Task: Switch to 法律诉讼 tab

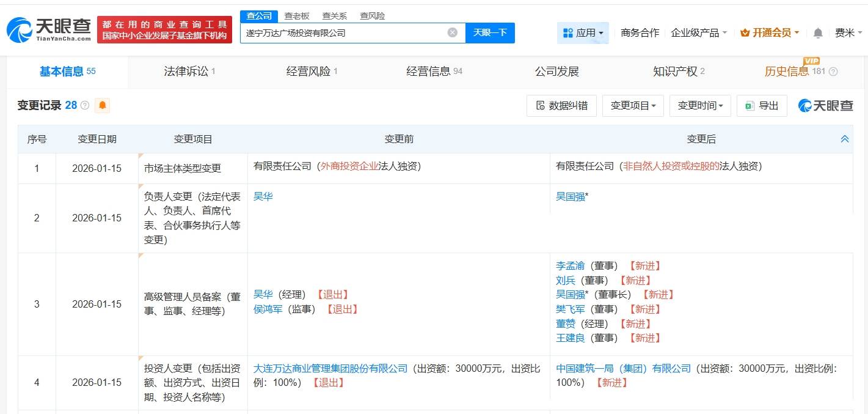Action: click(189, 72)
